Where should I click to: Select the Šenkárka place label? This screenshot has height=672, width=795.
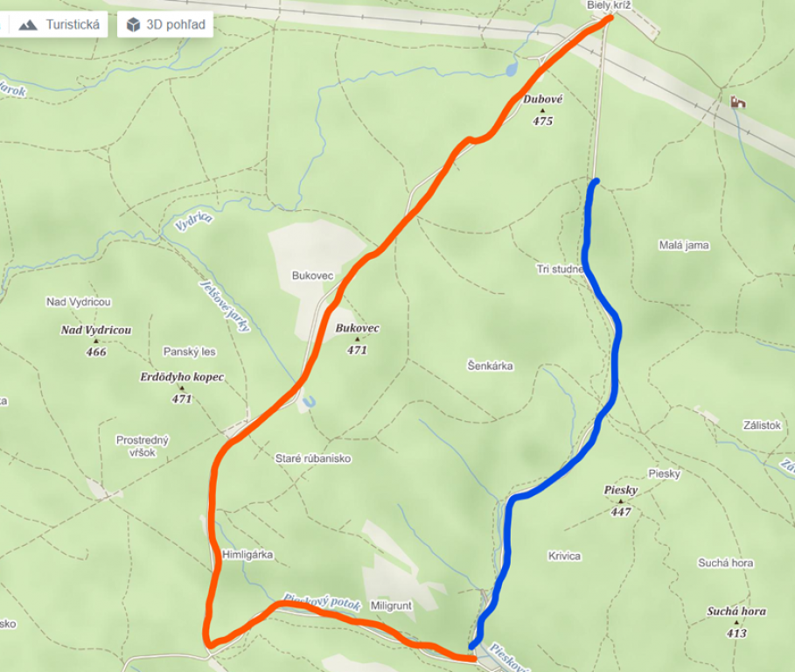(x=490, y=366)
